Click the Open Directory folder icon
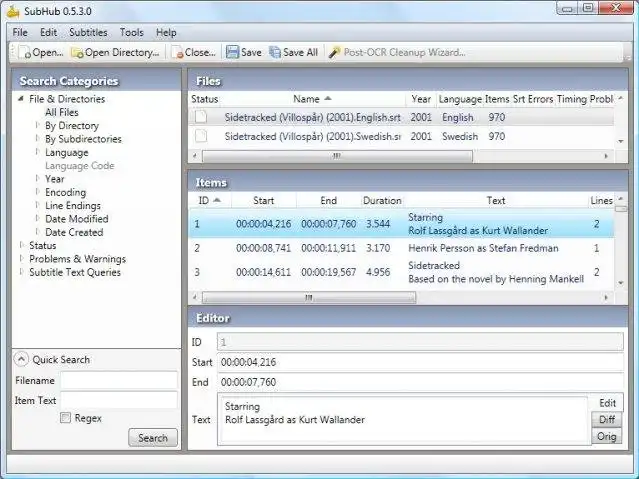The width and height of the screenshot is (639, 479). pos(77,53)
